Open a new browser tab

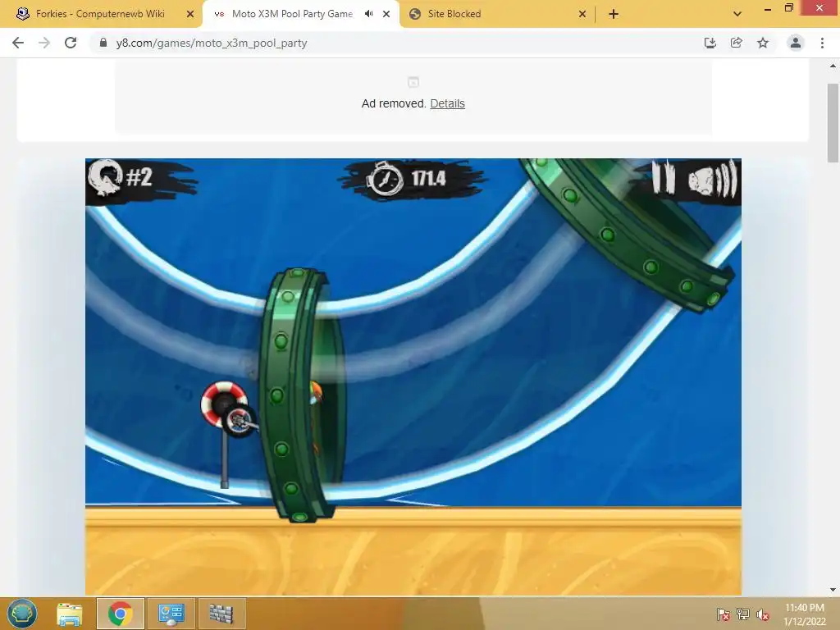[x=614, y=14]
